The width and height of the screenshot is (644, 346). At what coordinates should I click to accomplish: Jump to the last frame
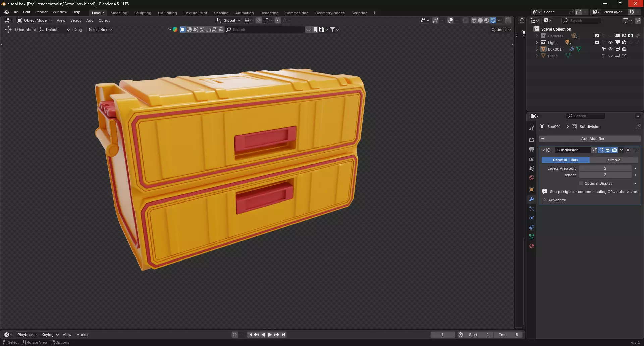(x=283, y=335)
